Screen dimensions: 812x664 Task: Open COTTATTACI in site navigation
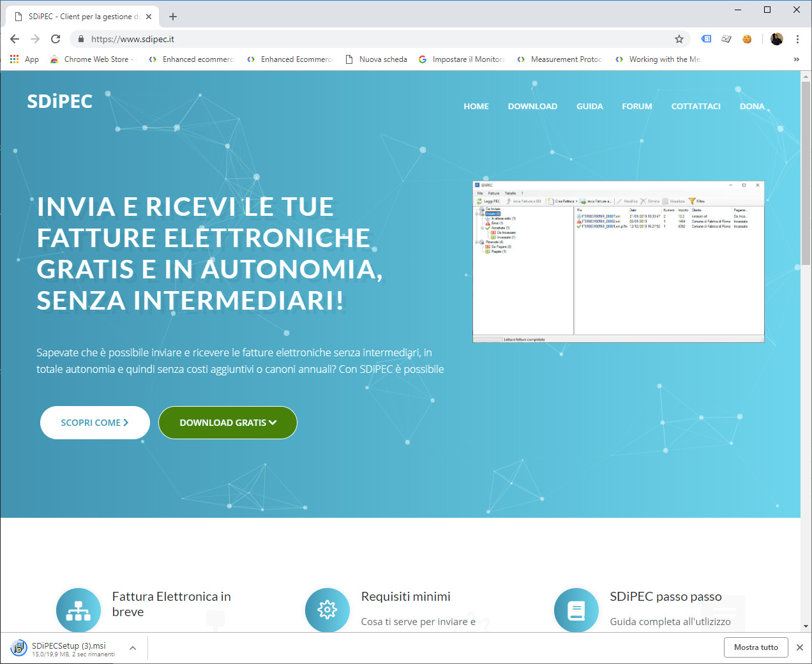click(696, 107)
